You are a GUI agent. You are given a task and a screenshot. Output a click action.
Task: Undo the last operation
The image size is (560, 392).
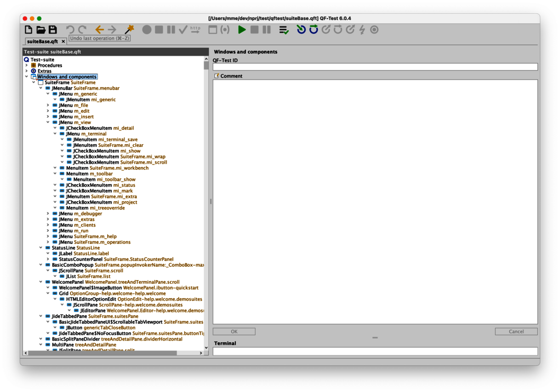point(70,30)
